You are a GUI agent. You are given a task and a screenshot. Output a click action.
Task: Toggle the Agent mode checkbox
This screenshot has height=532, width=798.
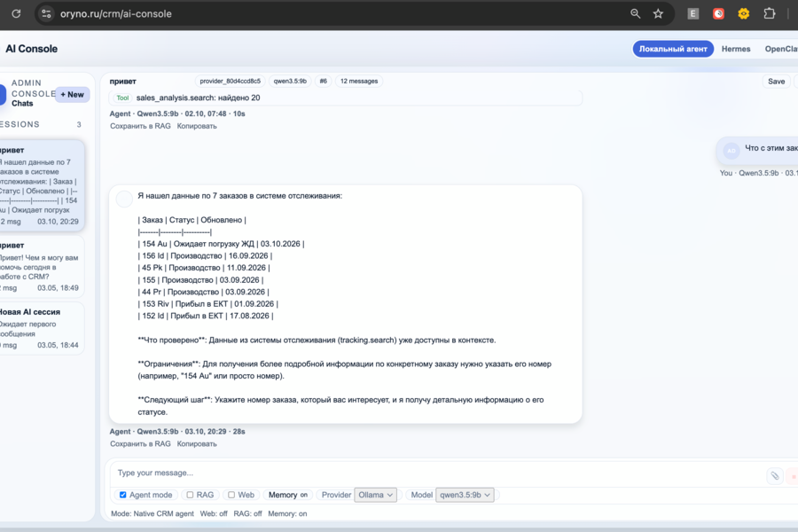coord(122,495)
